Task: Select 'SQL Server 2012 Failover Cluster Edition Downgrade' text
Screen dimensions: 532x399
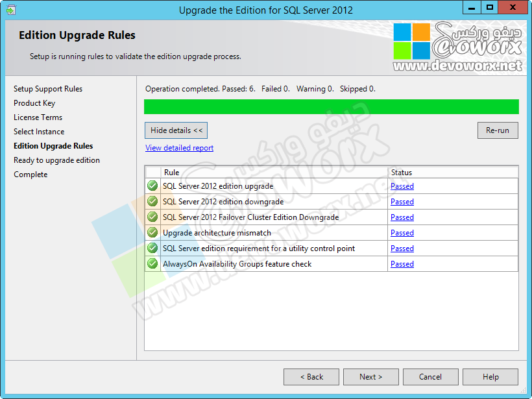Action: pyautogui.click(x=250, y=217)
